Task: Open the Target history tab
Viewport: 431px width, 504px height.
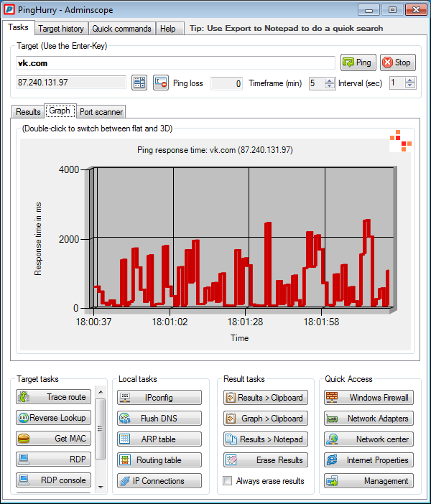Action: 61,29
